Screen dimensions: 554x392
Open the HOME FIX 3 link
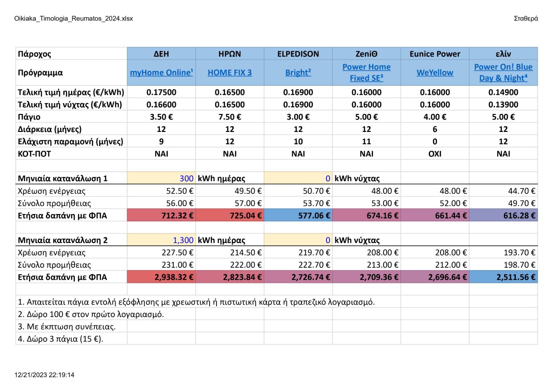(230, 72)
